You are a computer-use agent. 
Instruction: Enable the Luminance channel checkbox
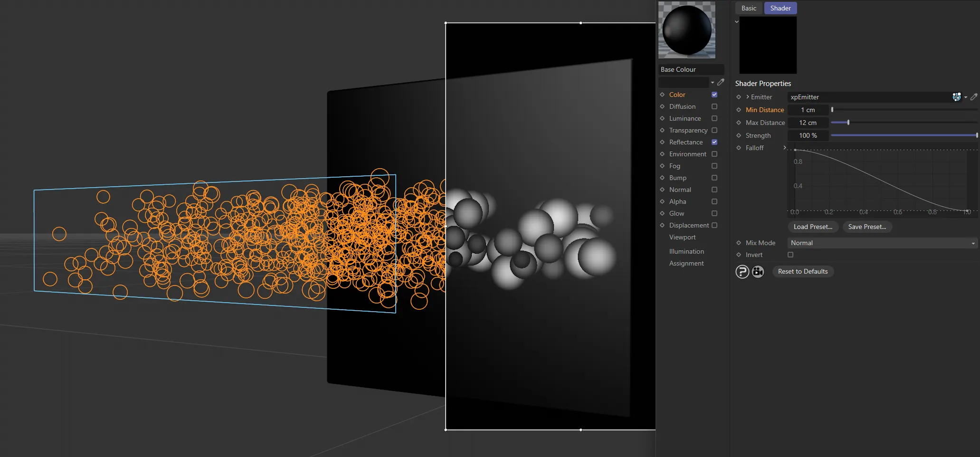[x=714, y=118]
